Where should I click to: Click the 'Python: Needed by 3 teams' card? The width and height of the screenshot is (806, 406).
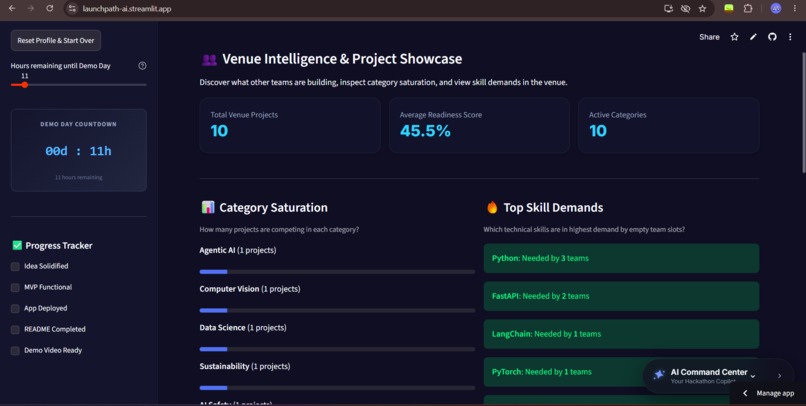[621, 258]
